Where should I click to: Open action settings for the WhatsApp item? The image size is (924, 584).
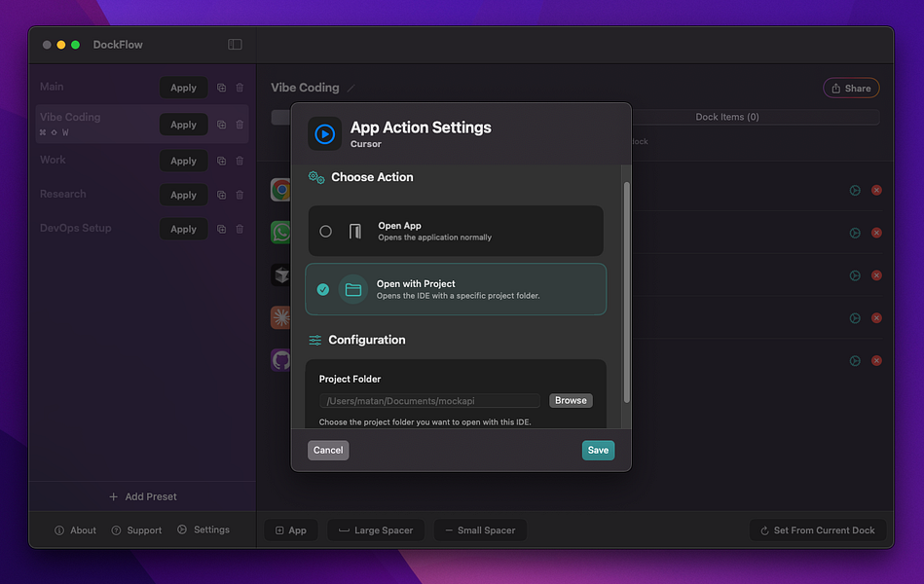pyautogui.click(x=855, y=233)
